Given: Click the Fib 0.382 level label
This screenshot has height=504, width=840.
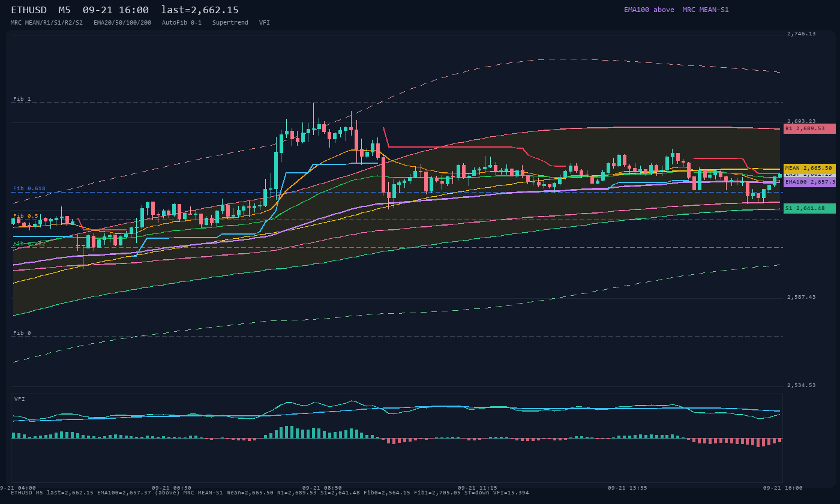Looking at the screenshot, I should (29, 244).
